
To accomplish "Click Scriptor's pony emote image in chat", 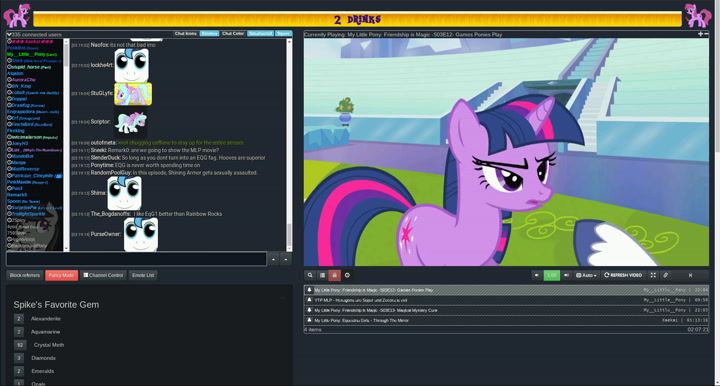I will pyautogui.click(x=131, y=123).
